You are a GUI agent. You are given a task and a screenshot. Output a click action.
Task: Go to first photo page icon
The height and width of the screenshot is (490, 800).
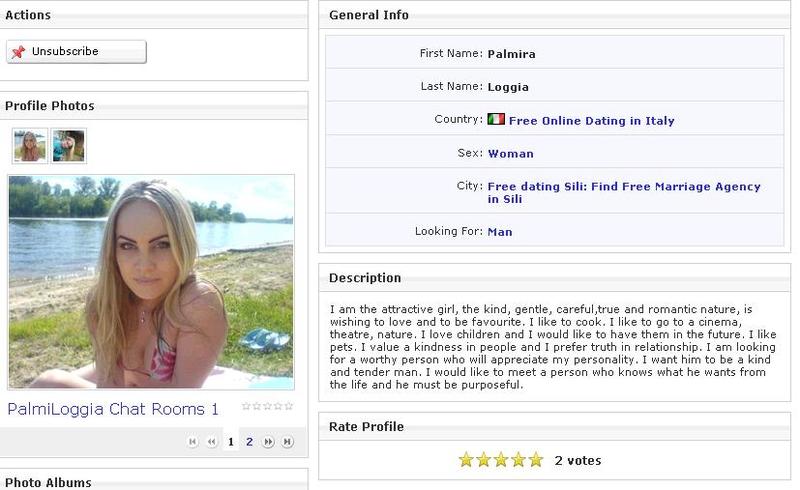pos(192,442)
